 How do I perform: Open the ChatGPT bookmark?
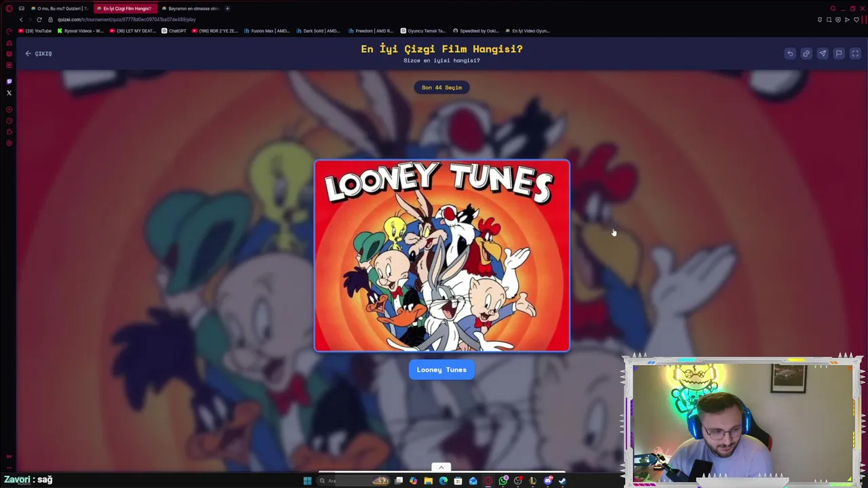coord(174,30)
